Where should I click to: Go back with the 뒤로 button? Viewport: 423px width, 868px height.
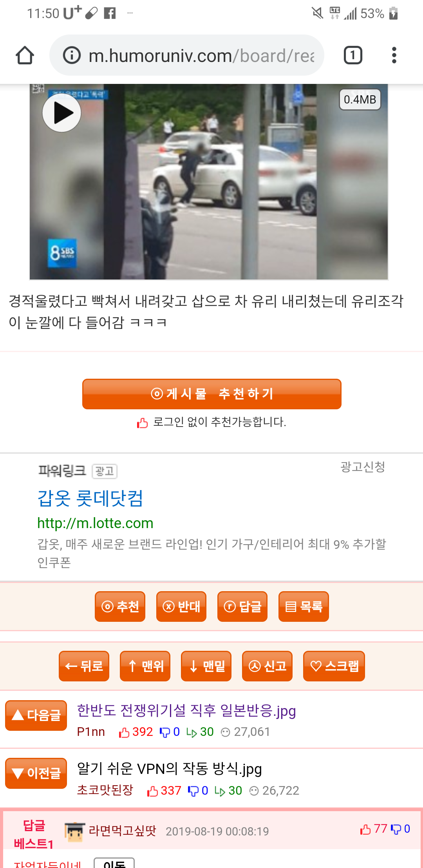pos(84,666)
